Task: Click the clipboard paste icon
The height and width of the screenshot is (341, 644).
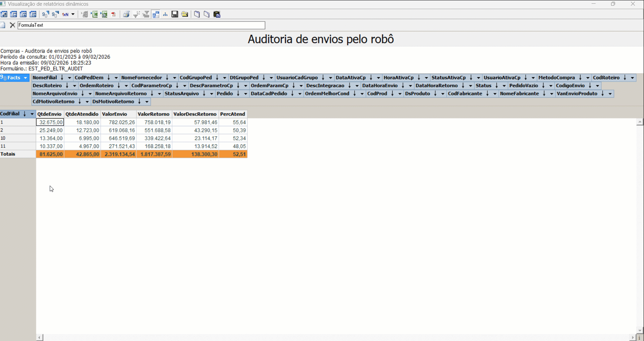Action: click(x=217, y=14)
